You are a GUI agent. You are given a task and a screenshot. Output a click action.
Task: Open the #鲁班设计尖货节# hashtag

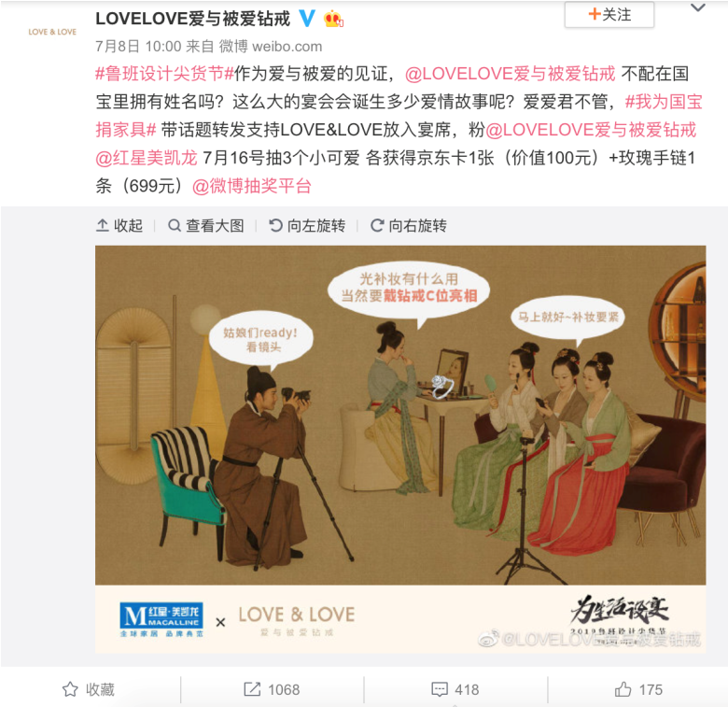click(164, 74)
